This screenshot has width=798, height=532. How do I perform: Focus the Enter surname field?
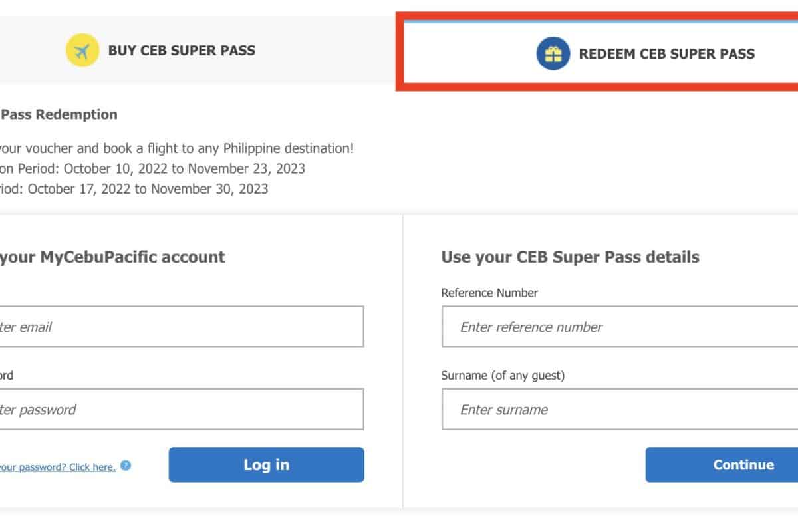coord(618,409)
